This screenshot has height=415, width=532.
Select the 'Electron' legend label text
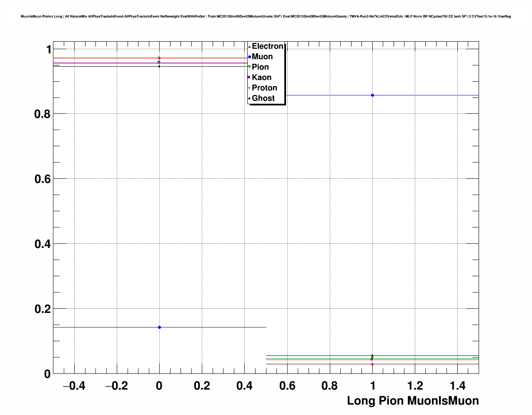[268, 46]
